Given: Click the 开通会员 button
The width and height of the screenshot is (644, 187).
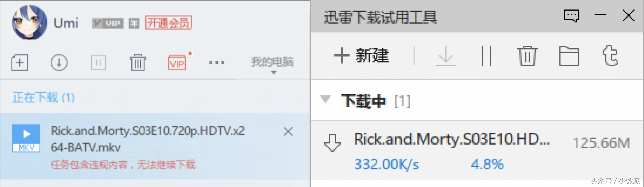Looking at the screenshot, I should coord(168,23).
